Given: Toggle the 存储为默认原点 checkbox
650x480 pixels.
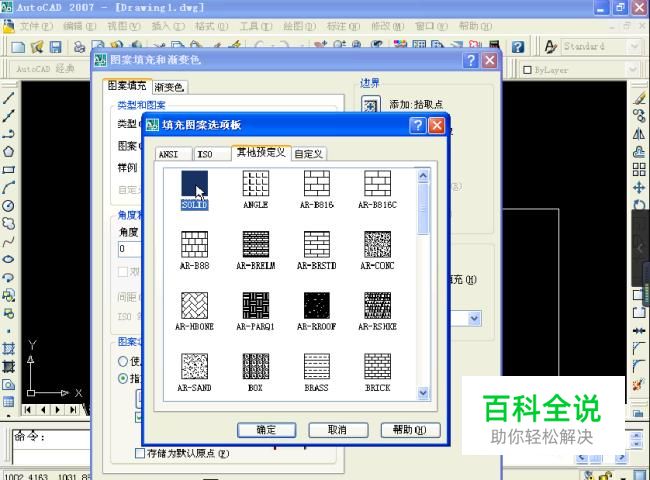Looking at the screenshot, I should (140, 453).
